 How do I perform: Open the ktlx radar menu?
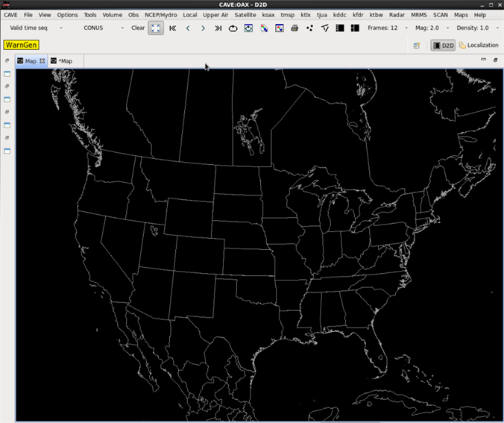(x=306, y=15)
